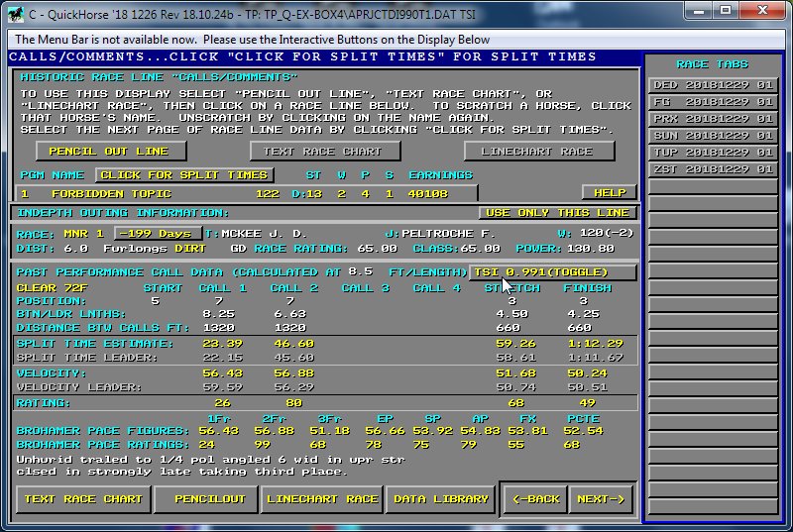Open the HELP button
The width and height of the screenshot is (793, 532).
610,192
